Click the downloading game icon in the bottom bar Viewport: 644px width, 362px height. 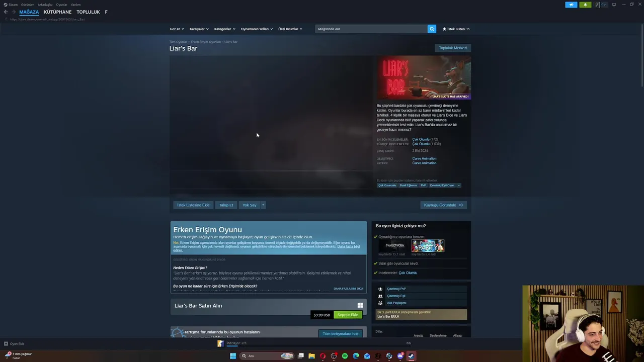[220, 343]
